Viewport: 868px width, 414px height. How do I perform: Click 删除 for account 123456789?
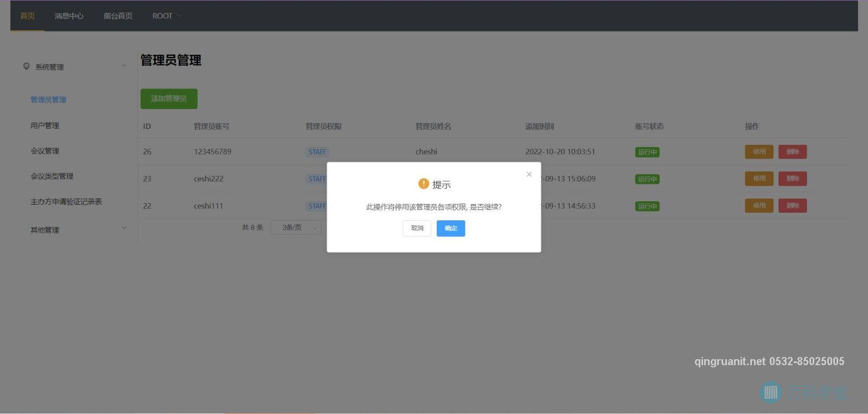(793, 152)
